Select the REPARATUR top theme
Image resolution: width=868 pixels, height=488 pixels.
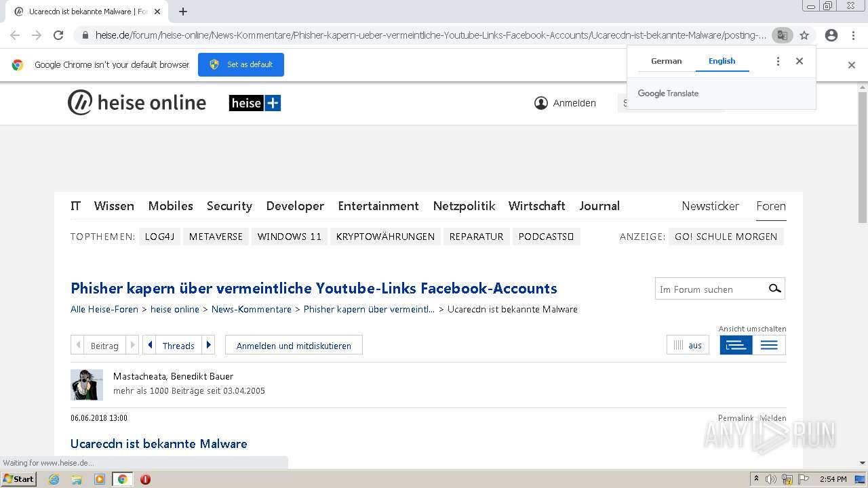(476, 237)
